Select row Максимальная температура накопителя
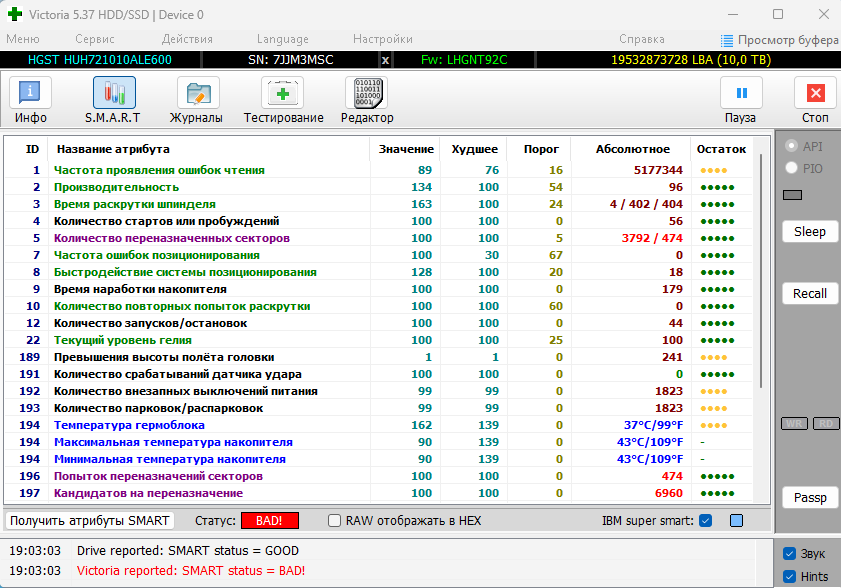841x588 pixels. [x=379, y=442]
